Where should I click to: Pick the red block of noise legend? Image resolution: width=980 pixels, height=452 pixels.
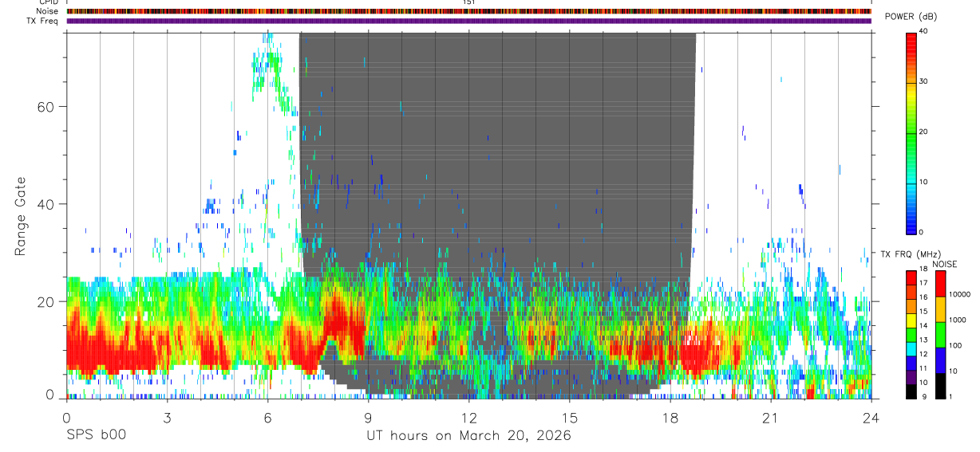click(941, 283)
